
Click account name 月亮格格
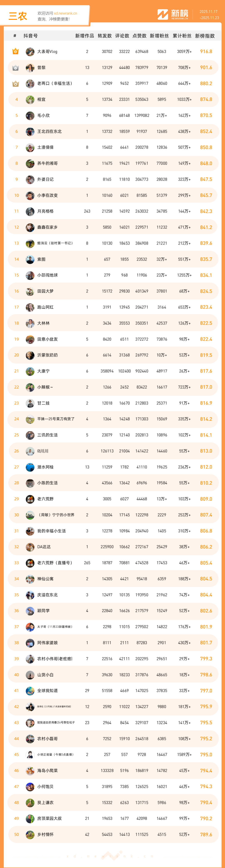[45, 211]
